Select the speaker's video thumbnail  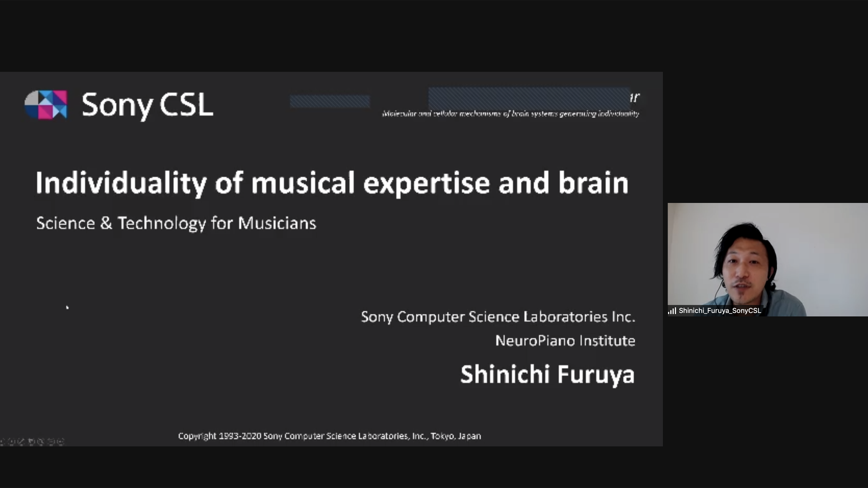(x=768, y=259)
